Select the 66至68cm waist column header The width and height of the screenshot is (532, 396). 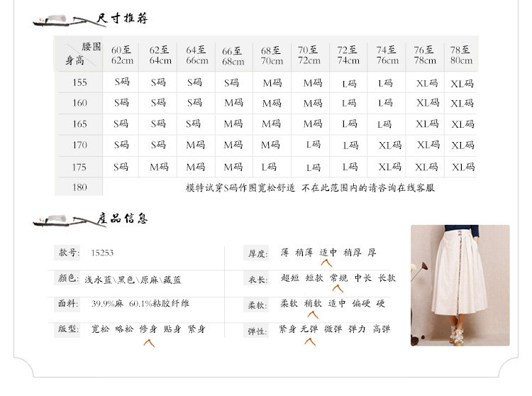[x=233, y=56]
